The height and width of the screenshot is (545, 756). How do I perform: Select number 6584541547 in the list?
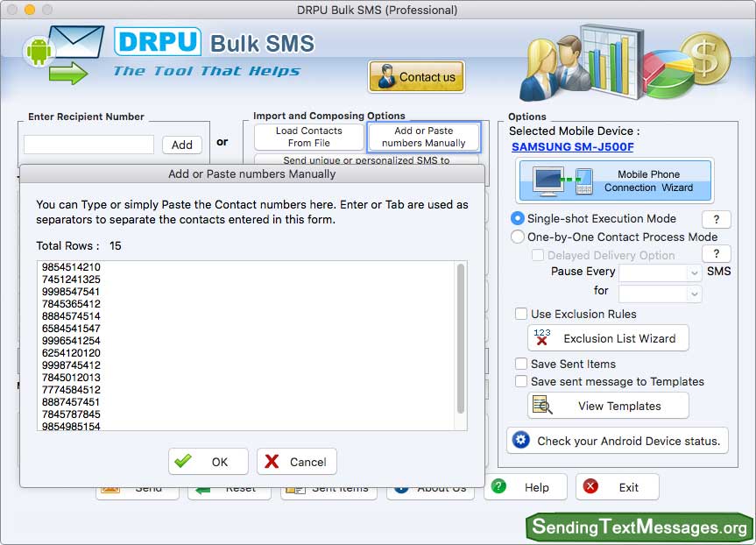(71, 329)
